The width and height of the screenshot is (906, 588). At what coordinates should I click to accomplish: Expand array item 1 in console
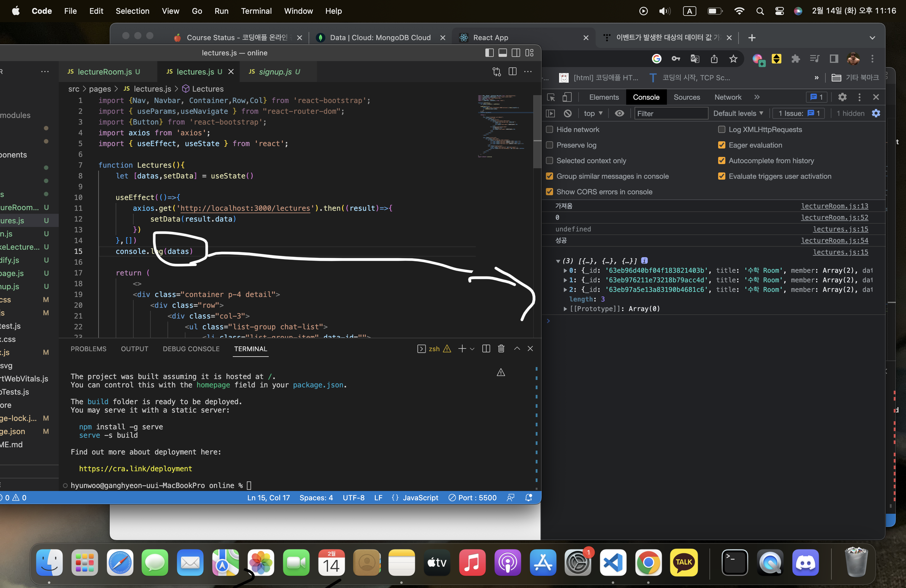click(x=565, y=280)
